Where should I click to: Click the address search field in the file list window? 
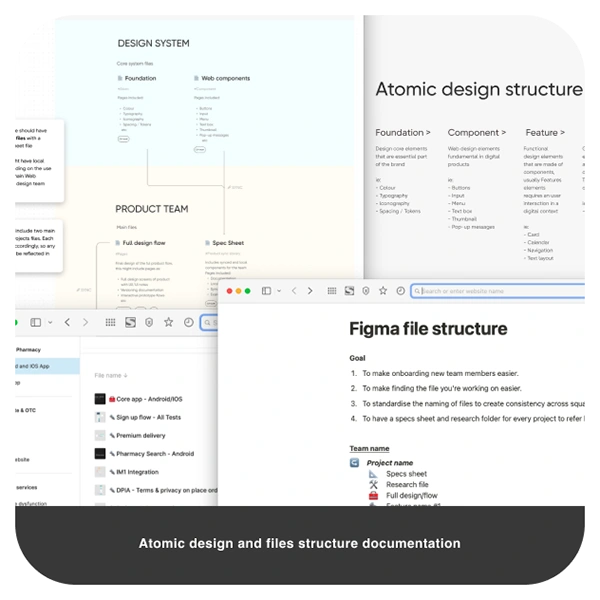click(209, 323)
